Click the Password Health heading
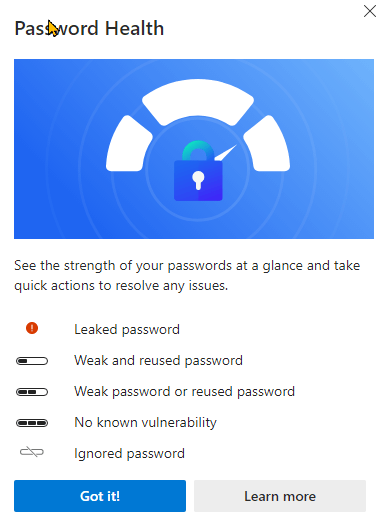The width and height of the screenshot is (383, 521). click(x=89, y=28)
